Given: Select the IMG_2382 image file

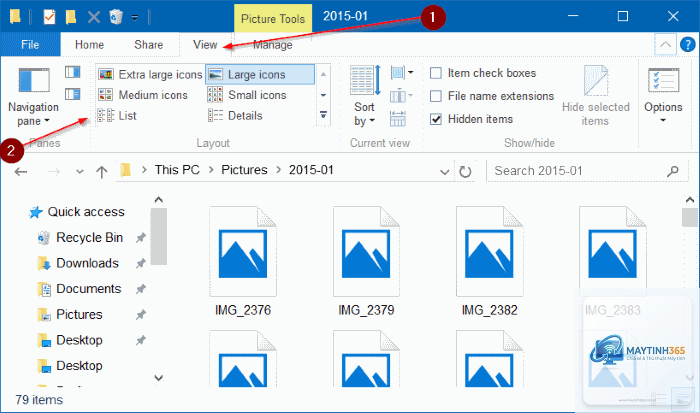Looking at the screenshot, I should (x=489, y=262).
